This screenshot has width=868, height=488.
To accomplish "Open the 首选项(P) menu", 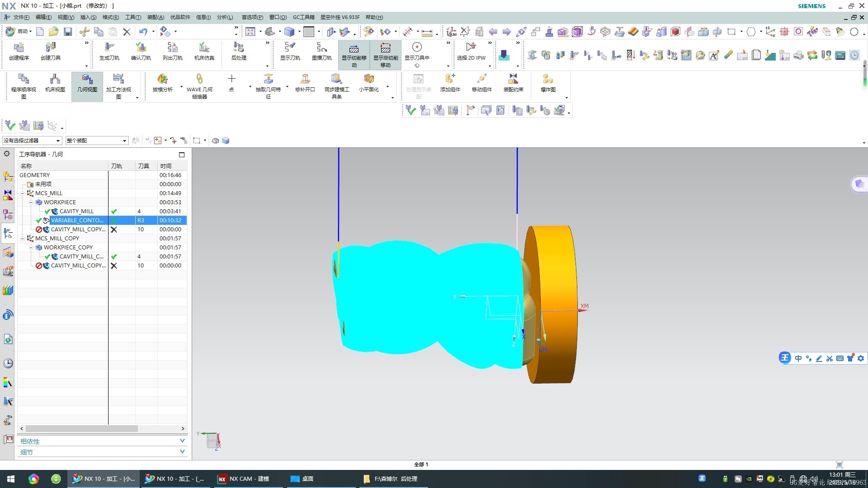I will (252, 17).
